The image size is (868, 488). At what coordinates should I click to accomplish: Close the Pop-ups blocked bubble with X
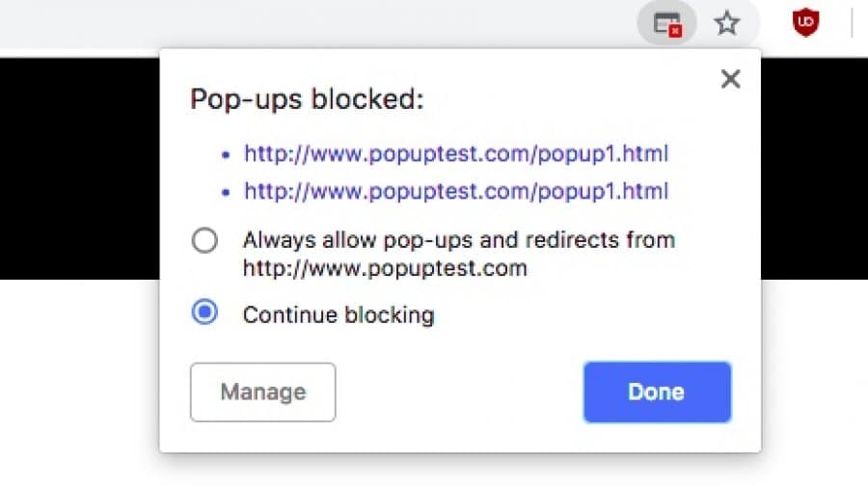coord(731,79)
